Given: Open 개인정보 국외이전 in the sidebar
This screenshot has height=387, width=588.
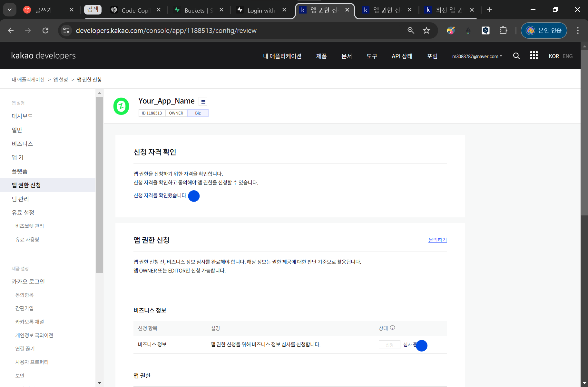Looking at the screenshot, I should tap(34, 335).
